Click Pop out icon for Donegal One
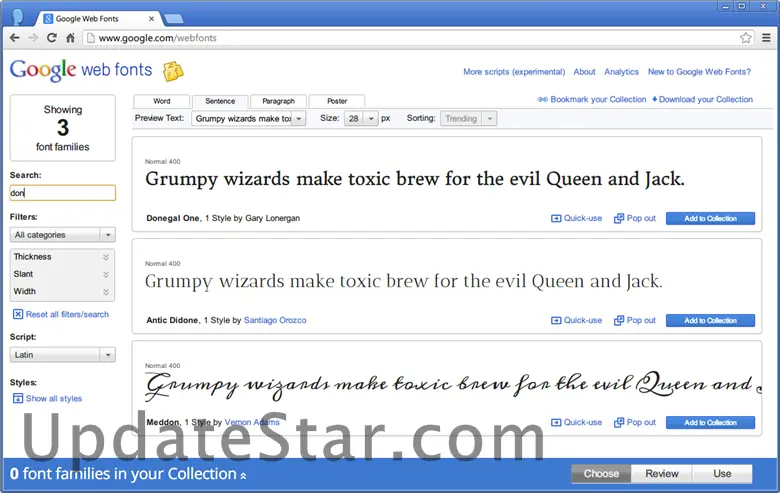The height and width of the screenshot is (493, 780). pyautogui.click(x=619, y=218)
